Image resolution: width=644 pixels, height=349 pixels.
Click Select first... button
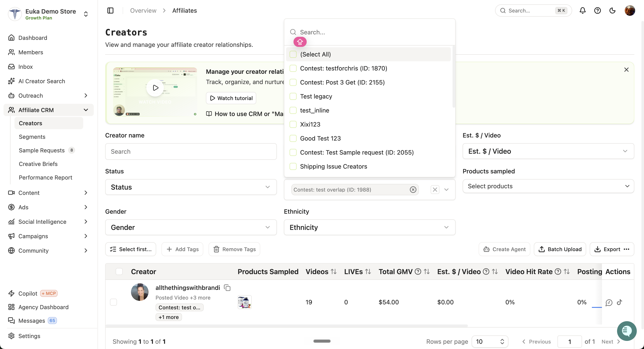[131, 249]
